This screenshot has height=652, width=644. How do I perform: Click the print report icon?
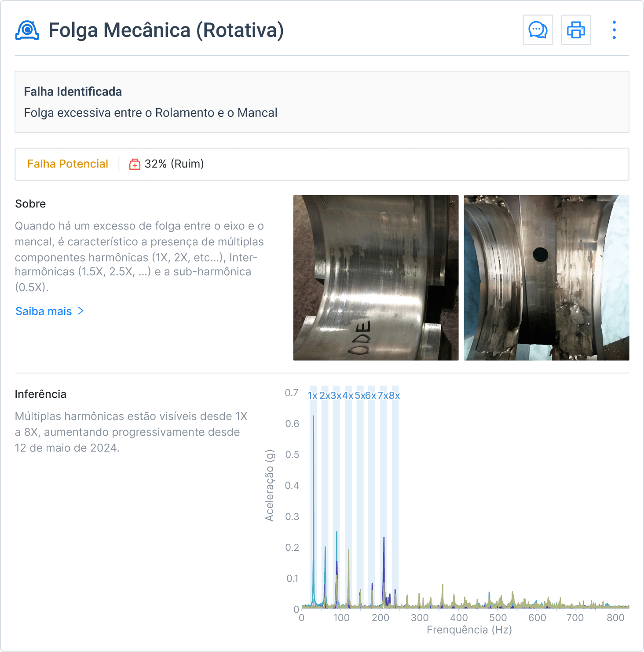pyautogui.click(x=576, y=30)
